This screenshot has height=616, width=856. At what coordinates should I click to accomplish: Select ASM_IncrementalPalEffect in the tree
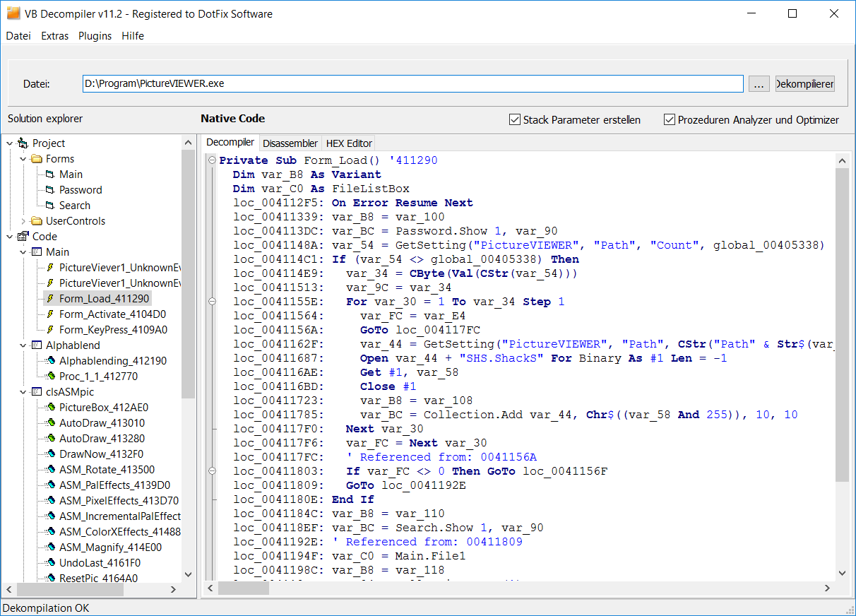[x=119, y=516]
